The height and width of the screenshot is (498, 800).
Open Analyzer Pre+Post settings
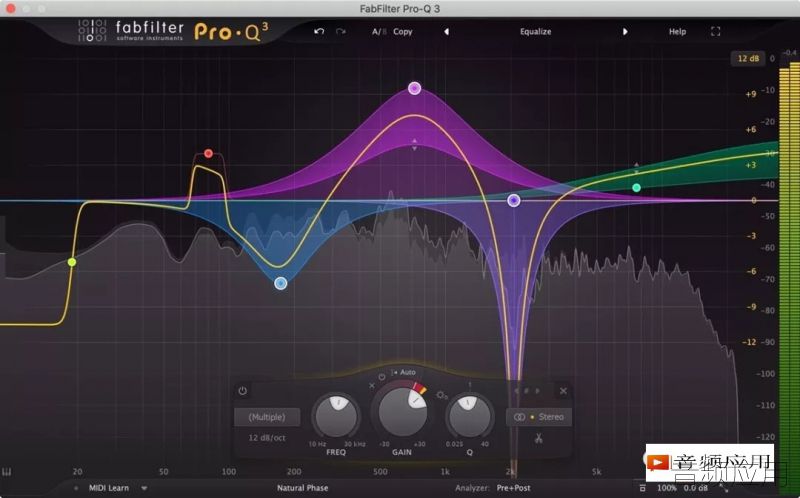[x=513, y=488]
